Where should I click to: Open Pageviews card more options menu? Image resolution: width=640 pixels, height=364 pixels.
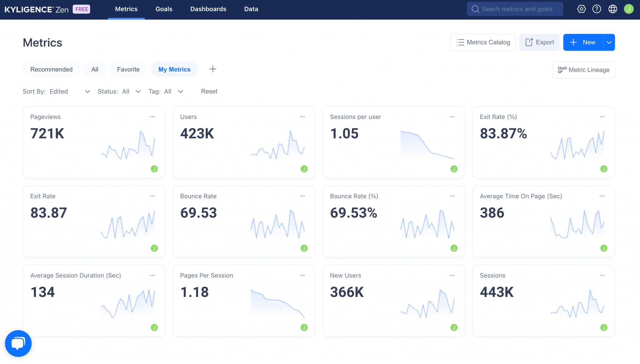(152, 117)
